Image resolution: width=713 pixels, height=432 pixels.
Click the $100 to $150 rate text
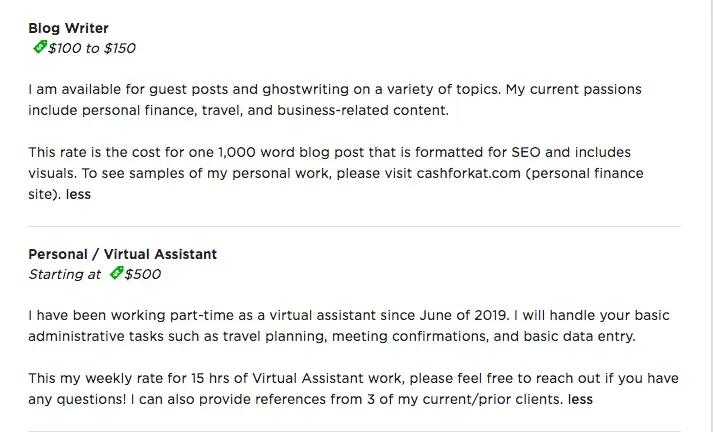[92, 48]
